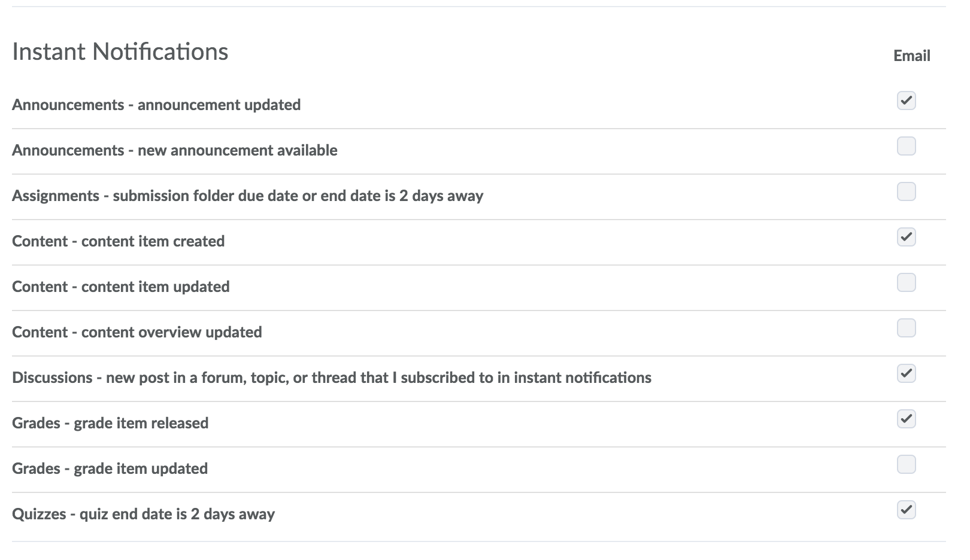The width and height of the screenshot is (970, 560).
Task: Disable email for content item created
Action: pyautogui.click(x=906, y=237)
